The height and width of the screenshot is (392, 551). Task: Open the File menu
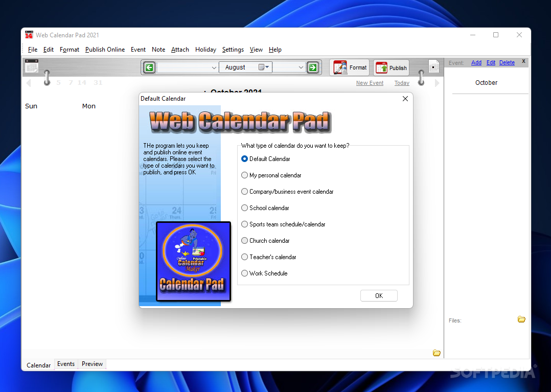33,50
